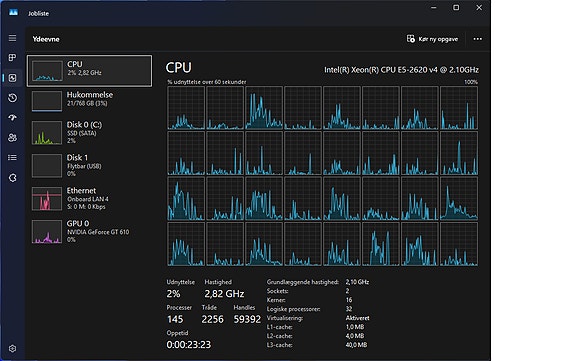Viewport: 575px width, 361px height.
Task: Click the Disk 1 mini graph thumbnail
Action: tap(47, 166)
